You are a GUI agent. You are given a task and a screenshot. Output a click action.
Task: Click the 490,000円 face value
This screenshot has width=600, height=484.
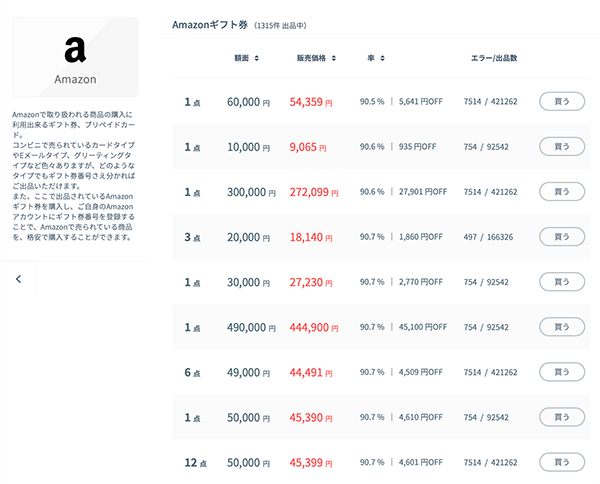click(x=251, y=328)
